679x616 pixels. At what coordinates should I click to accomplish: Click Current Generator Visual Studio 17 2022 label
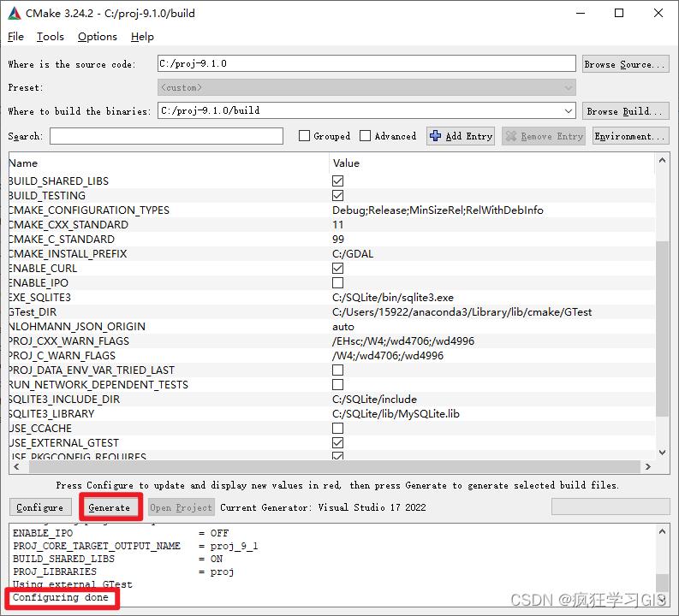[323, 507]
